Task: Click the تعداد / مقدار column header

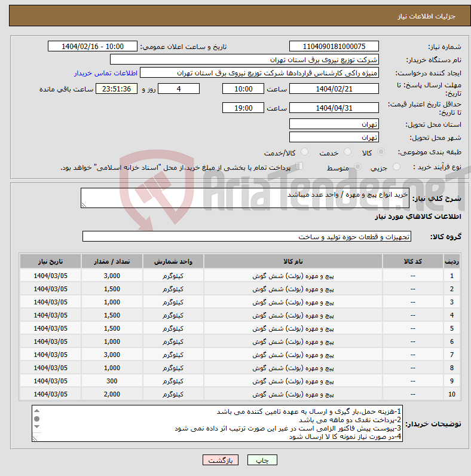Action: point(112,261)
